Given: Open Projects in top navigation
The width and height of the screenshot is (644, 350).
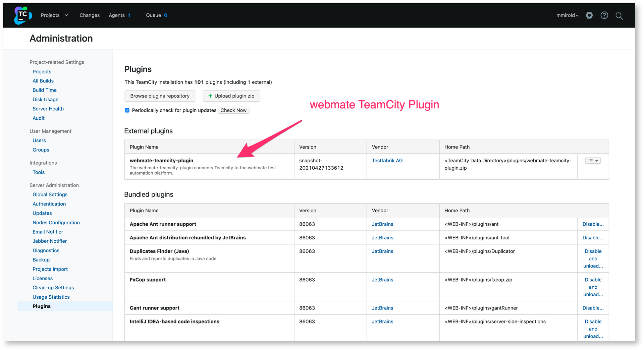Looking at the screenshot, I should click(x=50, y=15).
